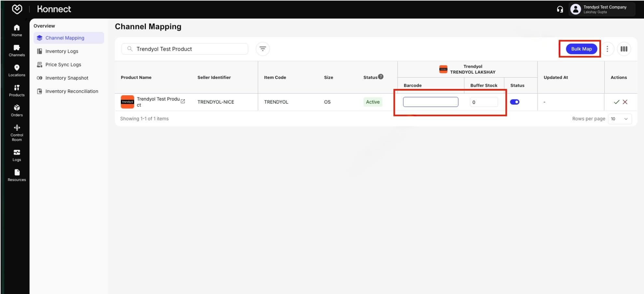Click the Buffer Stock column header
Screen dimensions: 644x294
click(484, 85)
